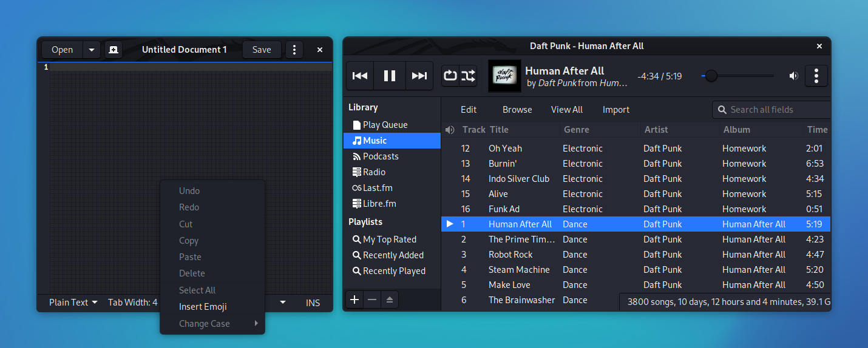
Task: Click the volume speaker icon
Action: point(793,76)
